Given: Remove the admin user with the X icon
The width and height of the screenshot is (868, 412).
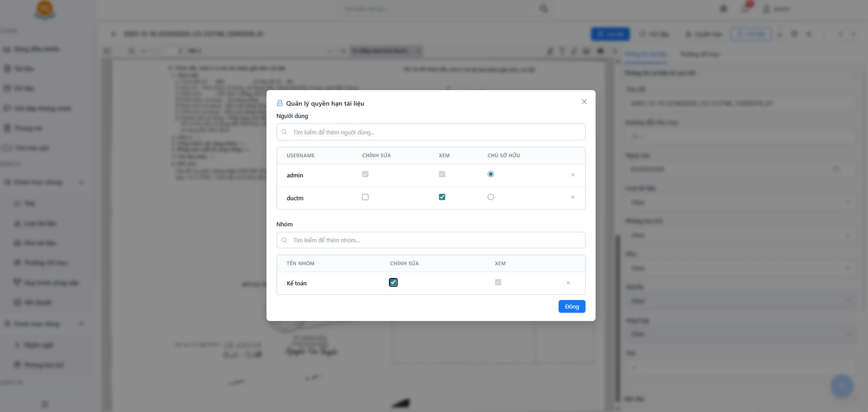Looking at the screenshot, I should click(x=572, y=175).
